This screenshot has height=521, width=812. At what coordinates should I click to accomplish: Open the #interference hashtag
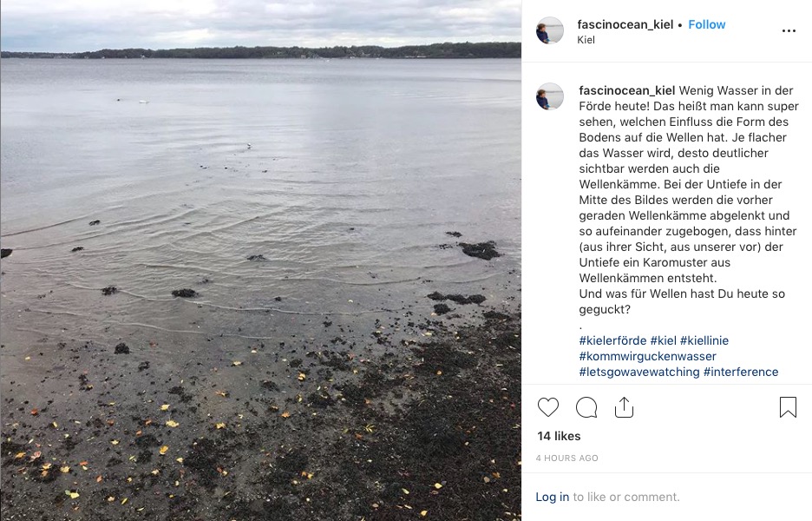tap(741, 372)
